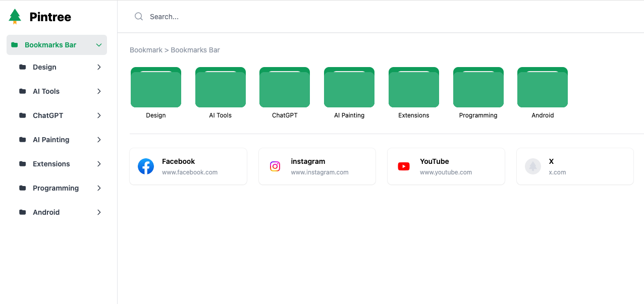Open the Design folder thumbnail
This screenshot has width=644, height=304.
tap(155, 87)
